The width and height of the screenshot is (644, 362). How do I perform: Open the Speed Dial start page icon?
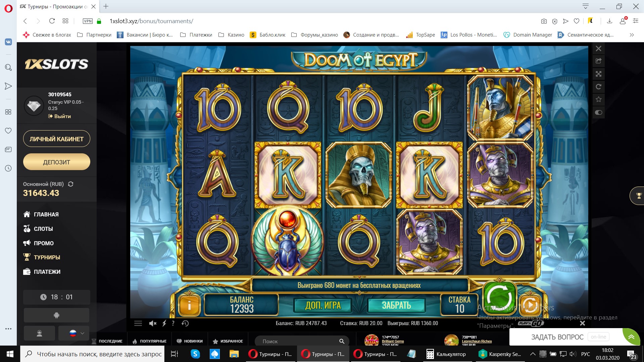pos(65,21)
